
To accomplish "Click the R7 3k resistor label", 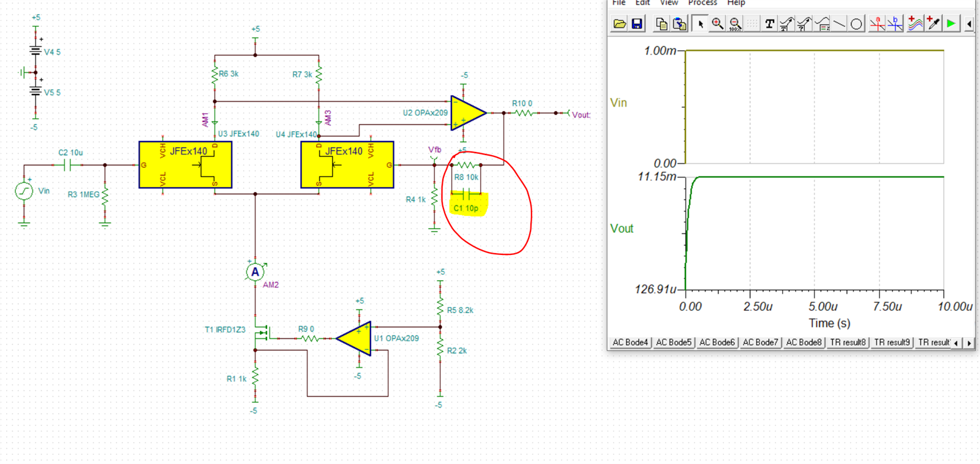I will point(302,74).
